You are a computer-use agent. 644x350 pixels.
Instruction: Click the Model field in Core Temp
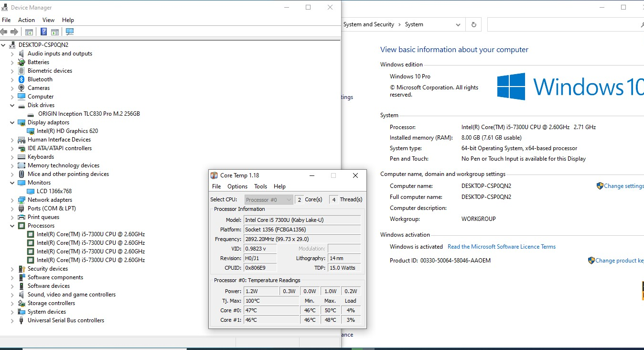coord(302,220)
